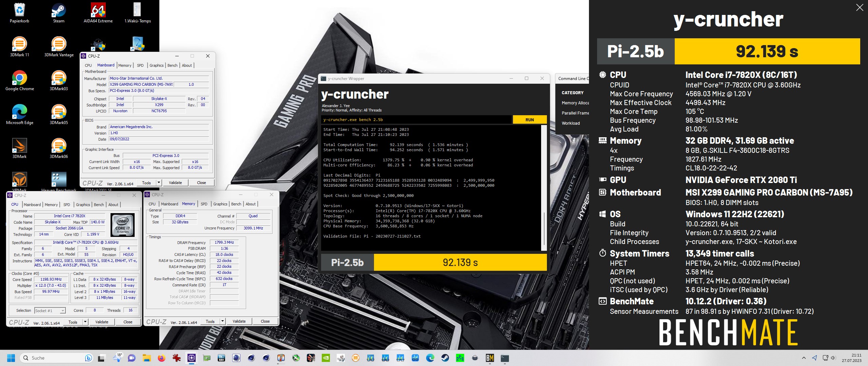The height and width of the screenshot is (366, 868).
Task: Click Tools button in CPU-Z Memory window
Action: tap(210, 321)
